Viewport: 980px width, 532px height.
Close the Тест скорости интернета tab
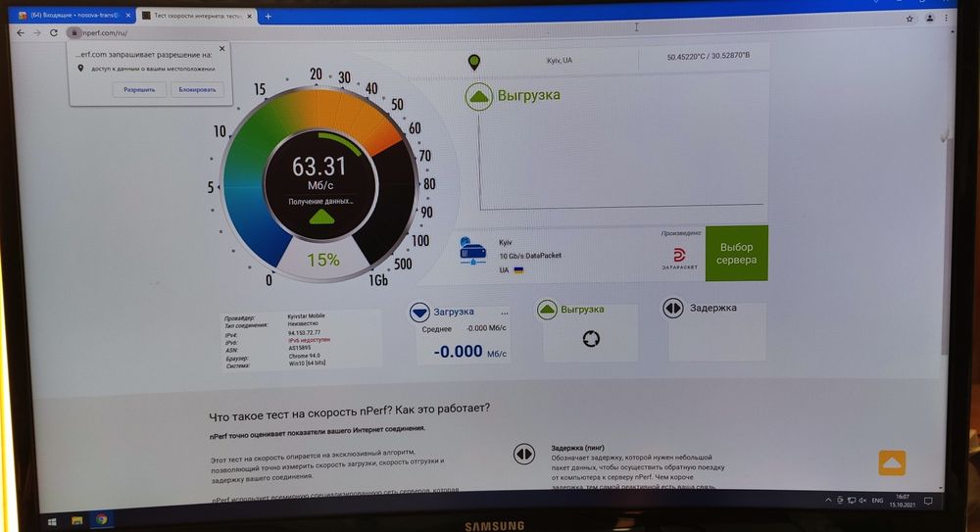249,16
